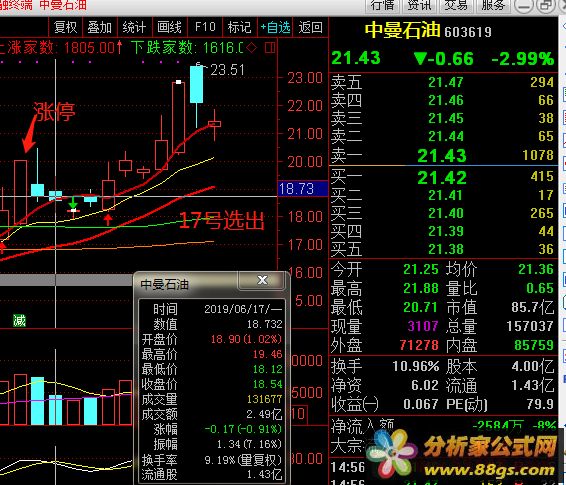
Task: Click the 振幅 1.34 (7.16%) popup row
Action: pos(212,444)
